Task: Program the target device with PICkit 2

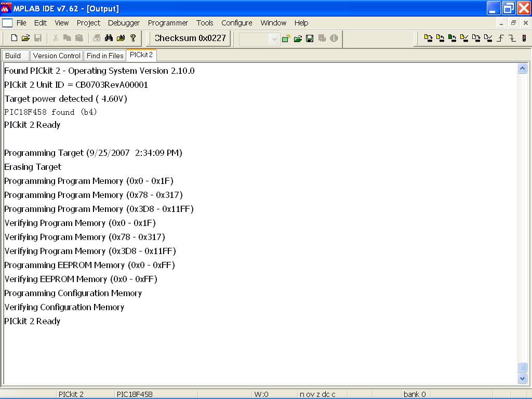Action: (428, 38)
